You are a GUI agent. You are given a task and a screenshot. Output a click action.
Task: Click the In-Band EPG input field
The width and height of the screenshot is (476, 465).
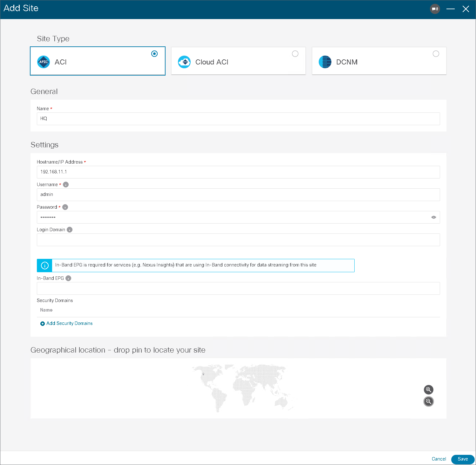coord(238,288)
